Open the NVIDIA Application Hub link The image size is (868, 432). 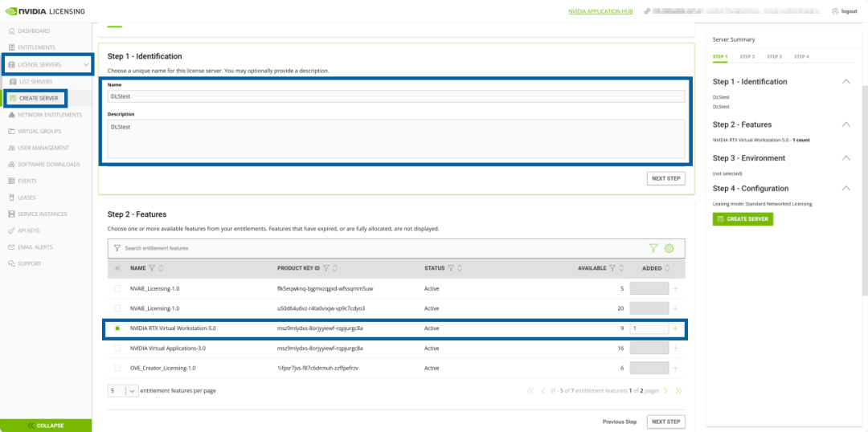pos(600,11)
